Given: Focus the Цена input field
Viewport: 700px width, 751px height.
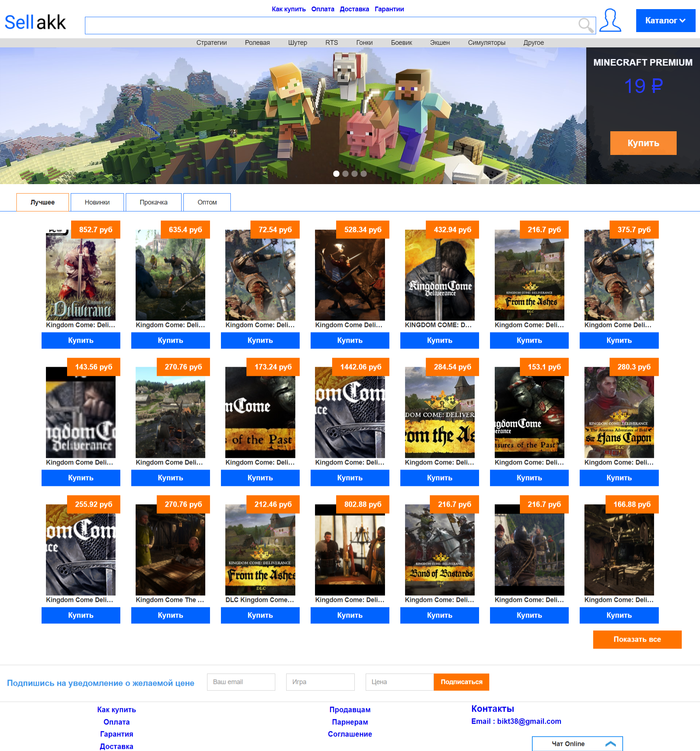Looking at the screenshot, I should point(399,682).
